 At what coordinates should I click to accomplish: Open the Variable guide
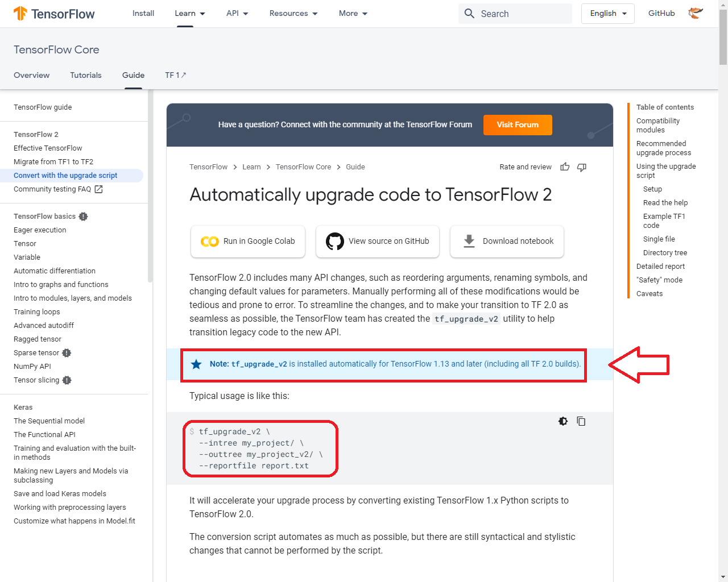[x=27, y=257]
